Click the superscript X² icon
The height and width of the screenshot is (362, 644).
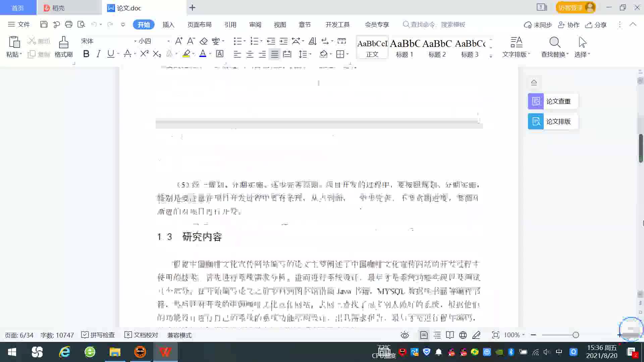coord(144,54)
